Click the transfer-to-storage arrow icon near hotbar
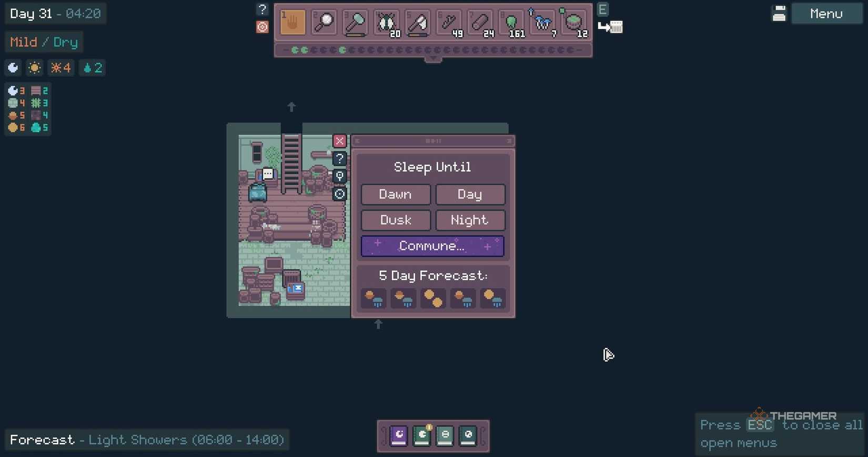Image resolution: width=868 pixels, height=457 pixels. (610, 27)
